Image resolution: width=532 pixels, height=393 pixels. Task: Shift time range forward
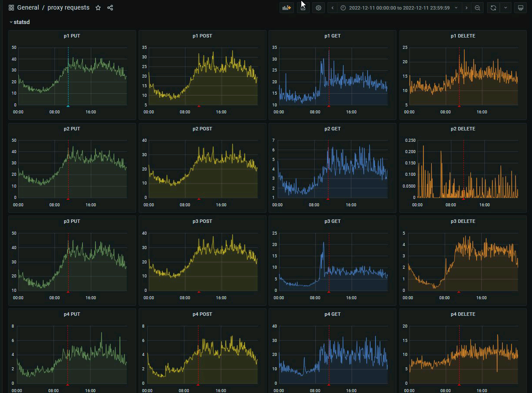(467, 8)
